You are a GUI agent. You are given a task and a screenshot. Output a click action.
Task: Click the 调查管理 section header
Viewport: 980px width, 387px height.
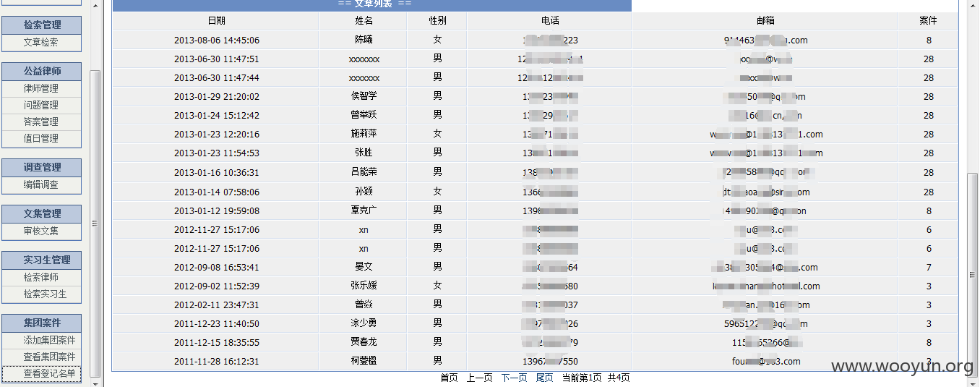point(41,168)
